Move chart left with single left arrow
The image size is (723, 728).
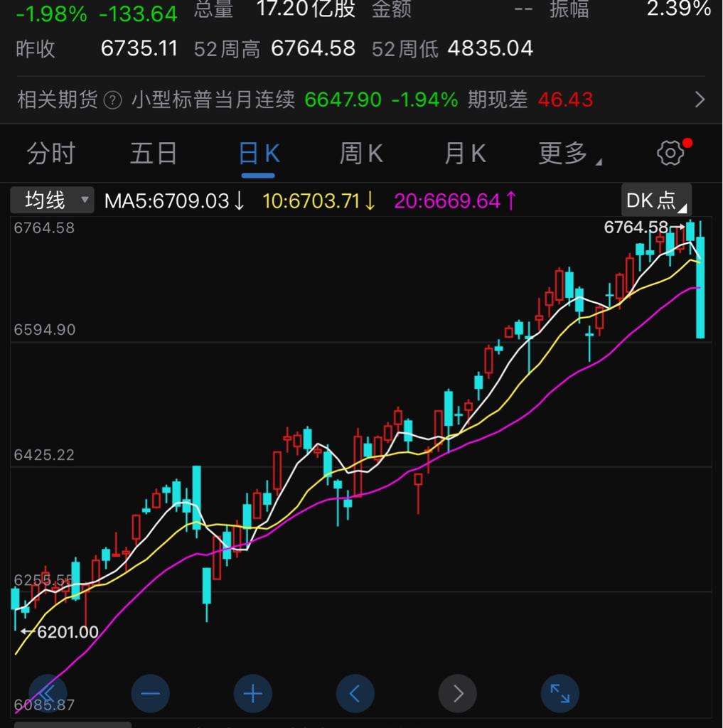click(x=355, y=694)
